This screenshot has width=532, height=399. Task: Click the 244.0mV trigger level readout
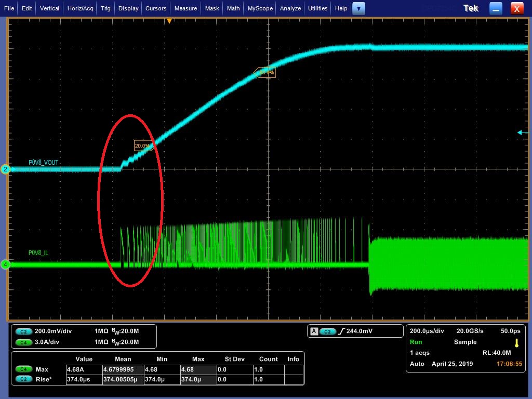(x=360, y=331)
